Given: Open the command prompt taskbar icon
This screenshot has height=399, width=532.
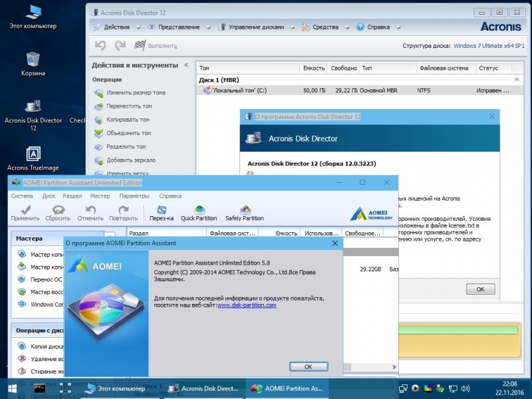Looking at the screenshot, I should (39, 388).
